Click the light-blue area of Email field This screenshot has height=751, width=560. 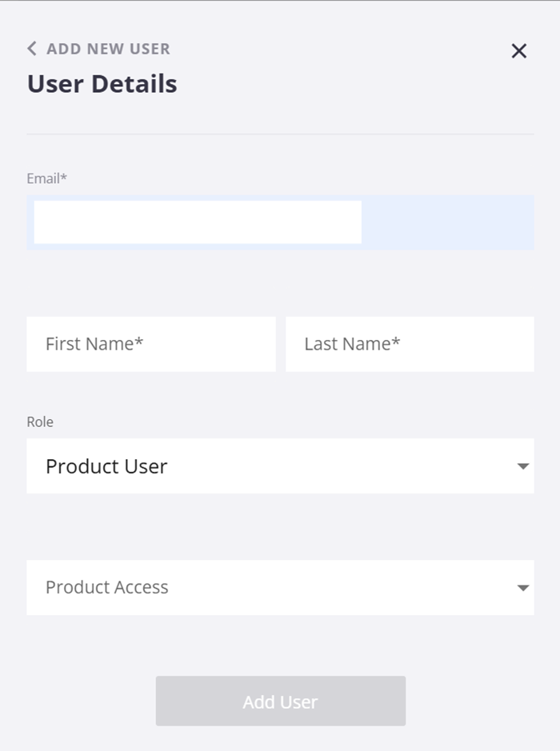[448, 222]
